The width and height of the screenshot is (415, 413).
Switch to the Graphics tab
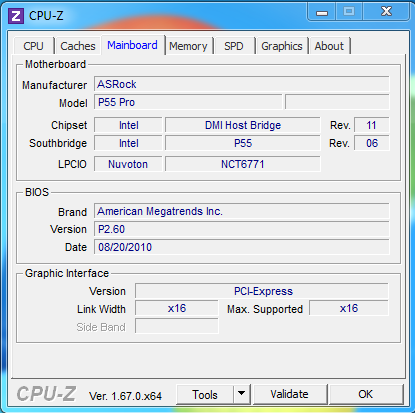click(x=282, y=46)
